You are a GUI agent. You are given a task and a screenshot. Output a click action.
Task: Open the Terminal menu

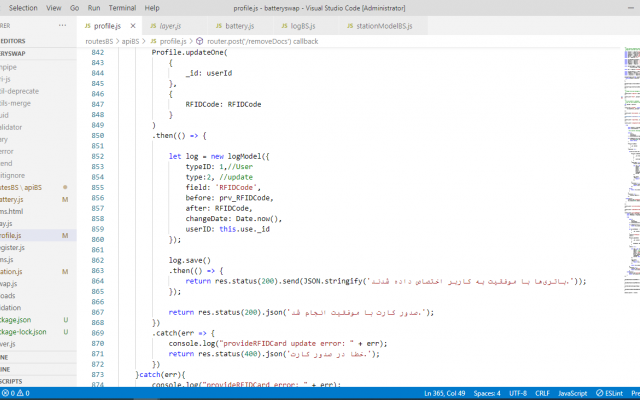122,8
